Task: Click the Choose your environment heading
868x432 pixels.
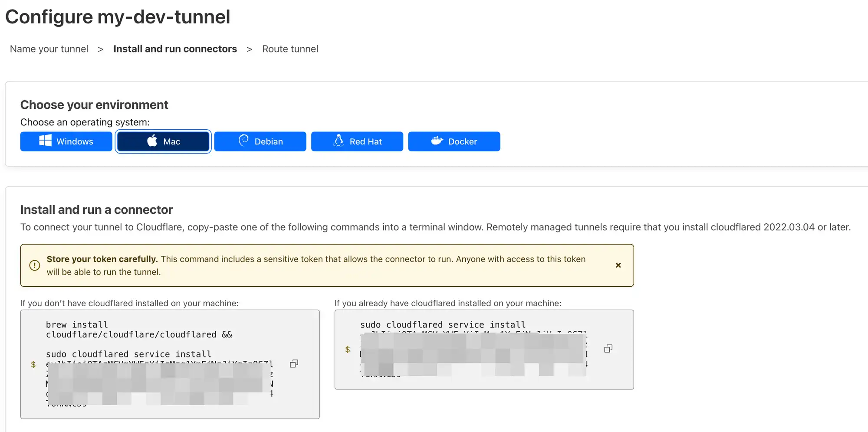Action: 94,105
